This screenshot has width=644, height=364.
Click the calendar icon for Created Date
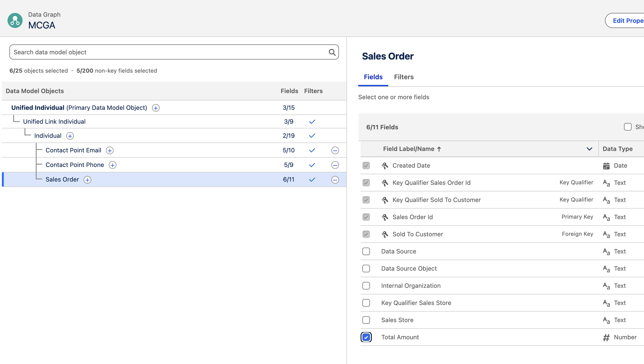tap(606, 165)
